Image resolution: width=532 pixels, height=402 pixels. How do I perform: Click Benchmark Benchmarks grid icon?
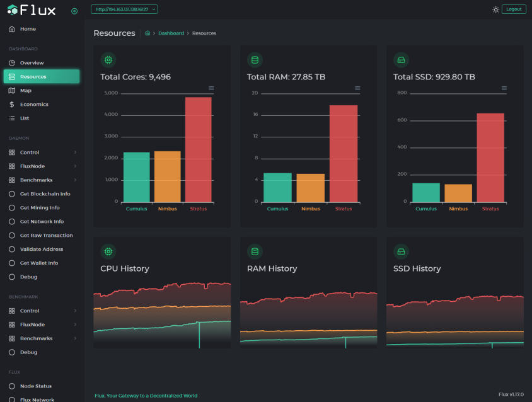pos(12,338)
